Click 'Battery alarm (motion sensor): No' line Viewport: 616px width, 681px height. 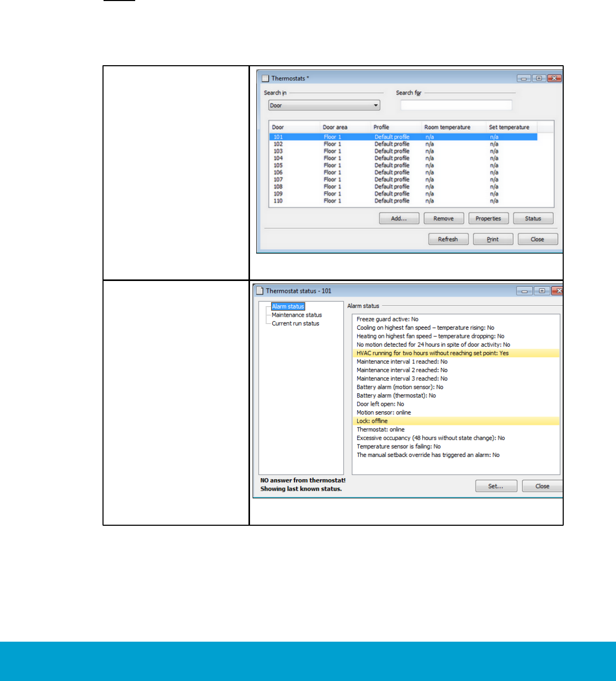400,387
